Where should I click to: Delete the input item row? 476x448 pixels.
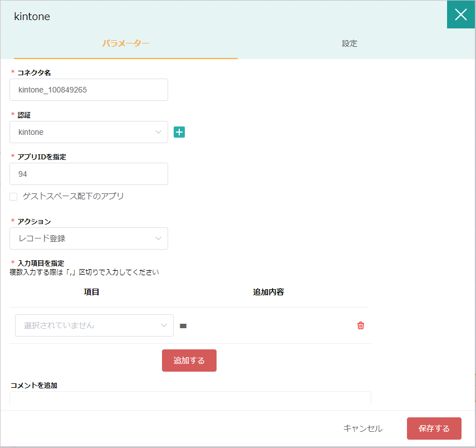point(361,325)
